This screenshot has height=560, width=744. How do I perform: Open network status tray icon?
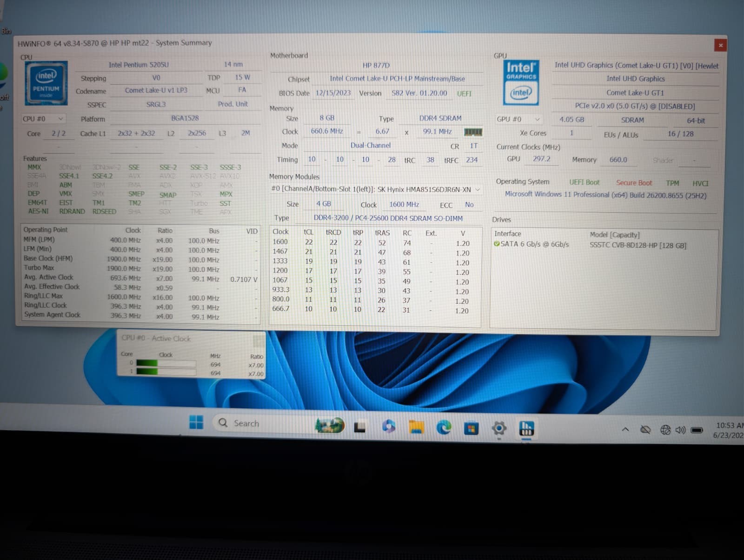coord(665,430)
